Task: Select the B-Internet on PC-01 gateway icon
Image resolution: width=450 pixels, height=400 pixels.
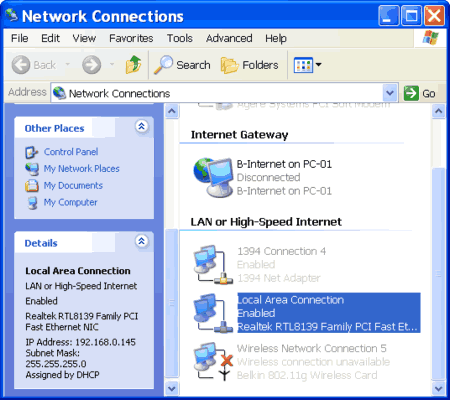Action: tap(213, 177)
